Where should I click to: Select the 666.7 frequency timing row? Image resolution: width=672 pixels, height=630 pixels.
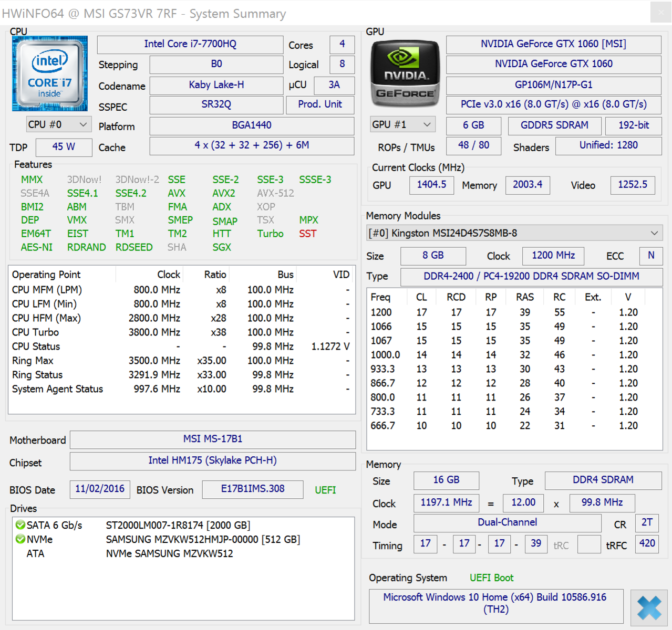tap(514, 426)
